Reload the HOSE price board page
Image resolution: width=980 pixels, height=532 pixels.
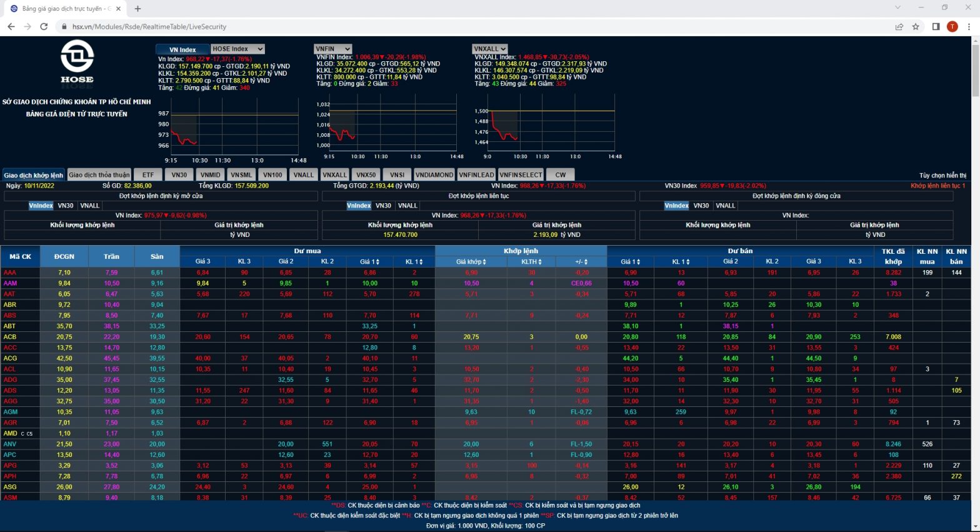(44, 26)
